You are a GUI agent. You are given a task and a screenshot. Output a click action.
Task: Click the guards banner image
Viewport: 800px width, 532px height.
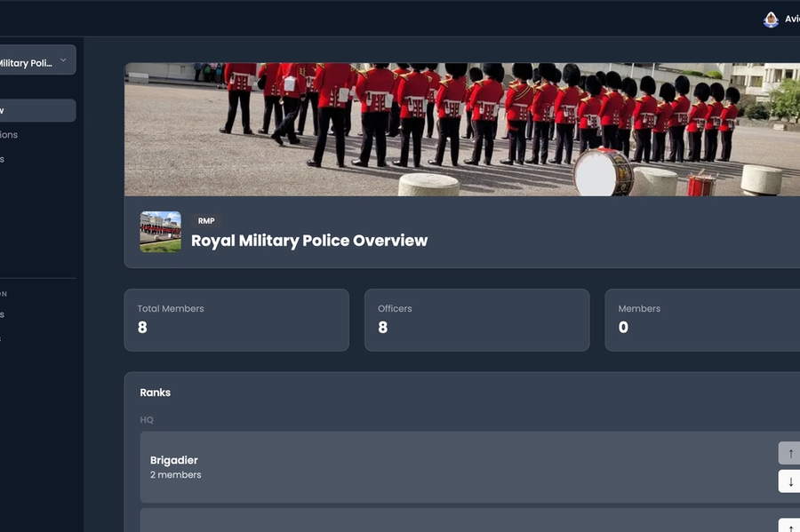462,130
